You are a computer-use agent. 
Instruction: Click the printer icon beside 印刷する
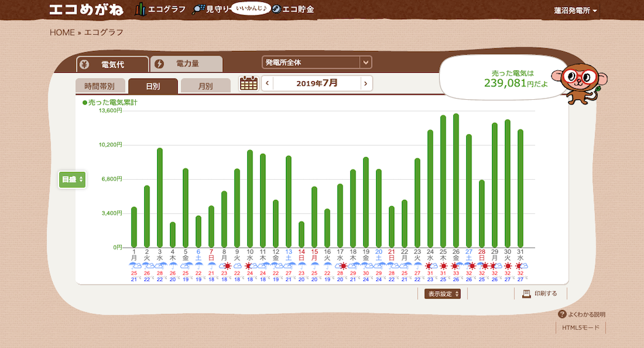526,293
